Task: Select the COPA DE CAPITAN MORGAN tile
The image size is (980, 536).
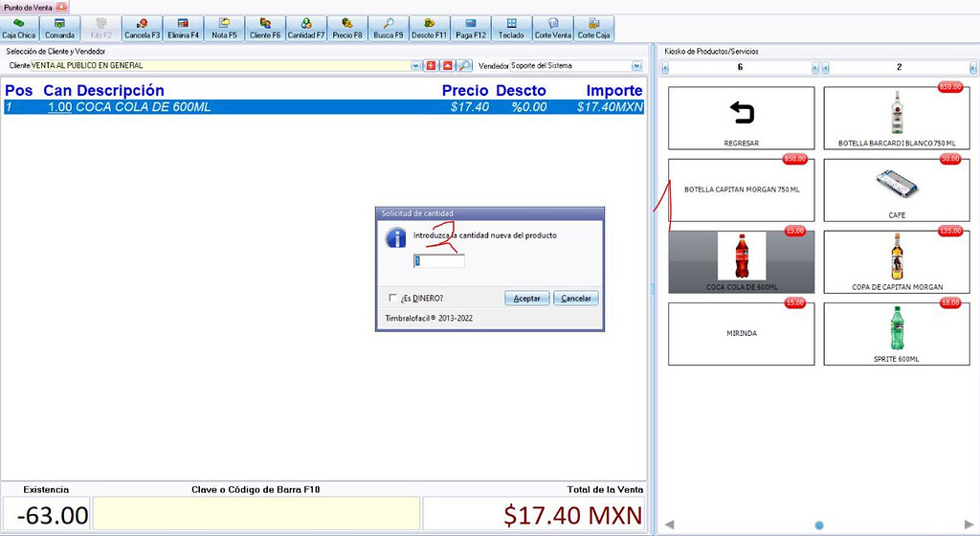Action: click(x=897, y=261)
